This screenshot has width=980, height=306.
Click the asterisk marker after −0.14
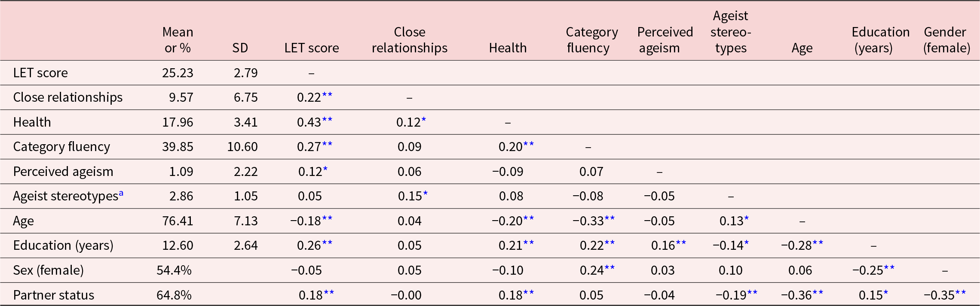(747, 243)
